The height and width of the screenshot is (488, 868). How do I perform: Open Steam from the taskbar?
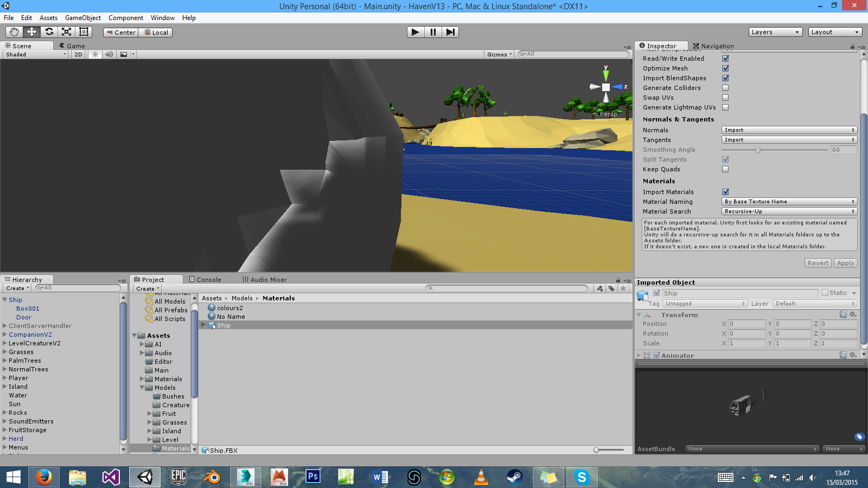click(x=515, y=477)
